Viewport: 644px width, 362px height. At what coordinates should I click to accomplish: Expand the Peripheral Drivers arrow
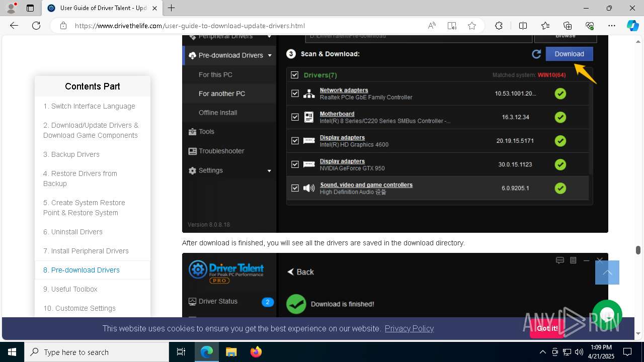[269, 37]
